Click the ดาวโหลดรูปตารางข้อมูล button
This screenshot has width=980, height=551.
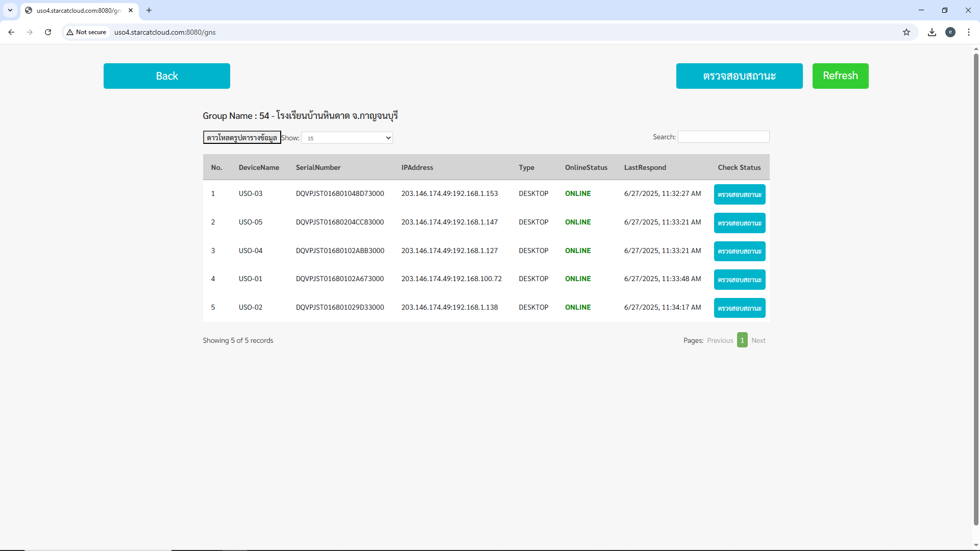point(242,138)
